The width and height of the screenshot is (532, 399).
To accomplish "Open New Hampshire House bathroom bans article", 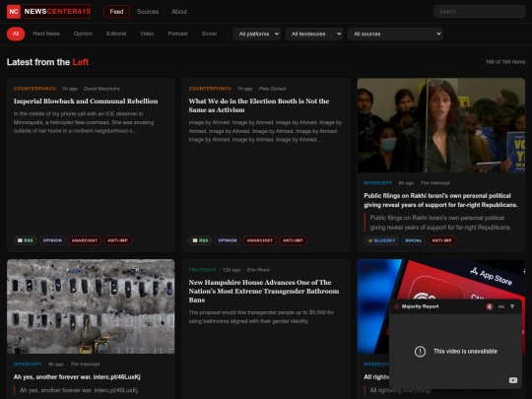I will [264, 291].
